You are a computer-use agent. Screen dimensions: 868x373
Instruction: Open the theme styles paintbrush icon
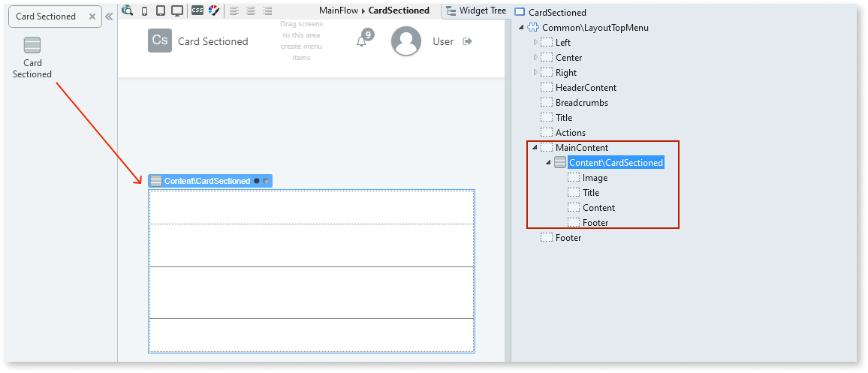click(214, 11)
